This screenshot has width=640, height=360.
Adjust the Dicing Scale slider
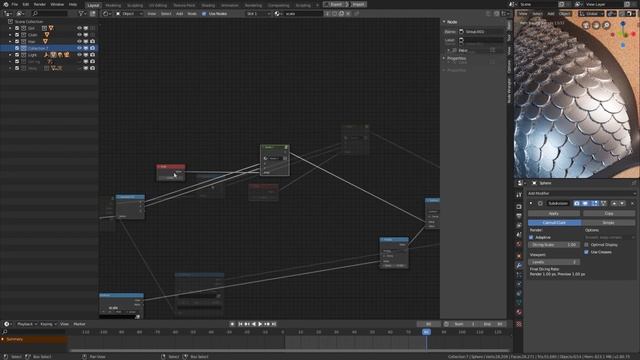click(x=554, y=245)
